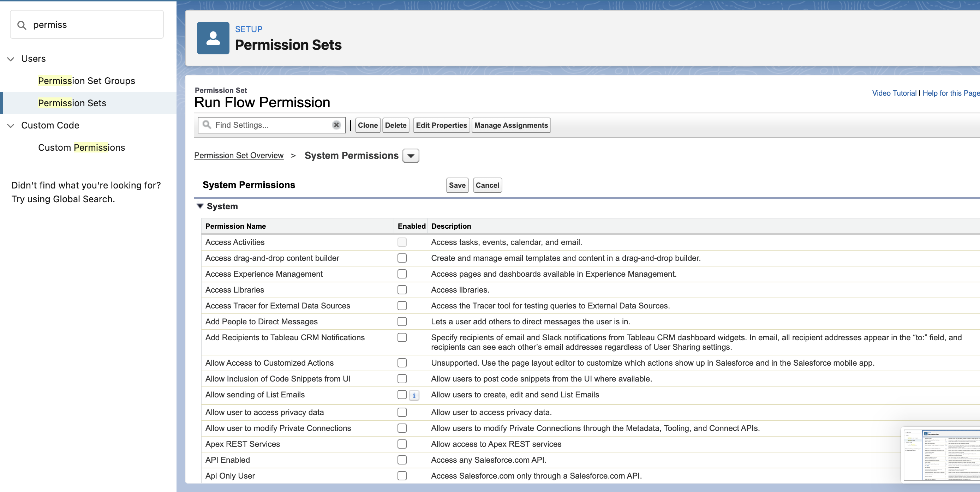This screenshot has height=492, width=980.
Task: Collapse the System section triangle
Action: coord(200,206)
